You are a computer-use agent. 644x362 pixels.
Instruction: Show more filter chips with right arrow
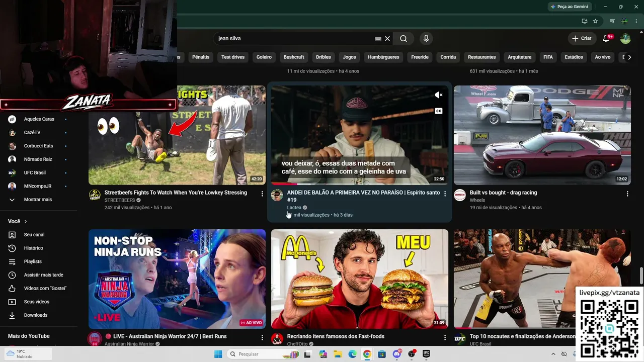coord(629,57)
